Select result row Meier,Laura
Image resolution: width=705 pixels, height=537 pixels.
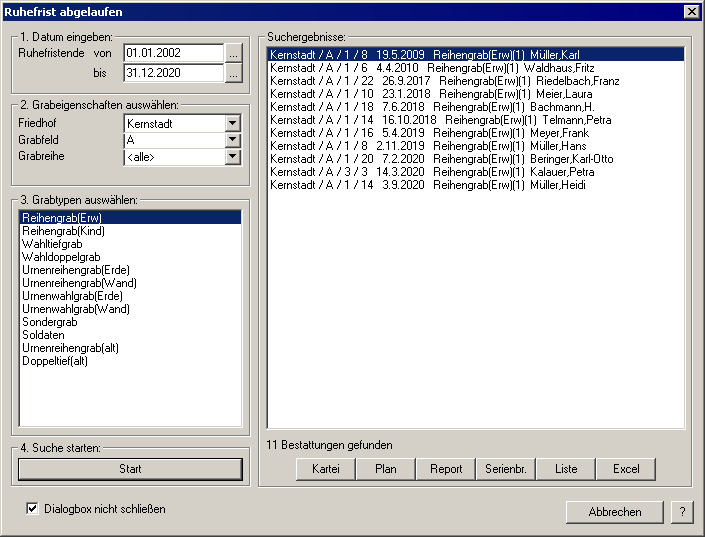476,94
